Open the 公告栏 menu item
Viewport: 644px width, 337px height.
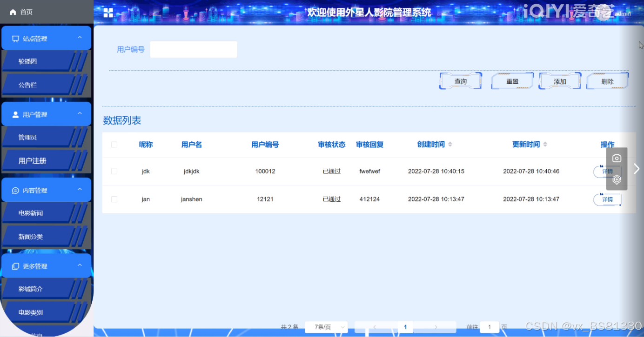(46, 85)
